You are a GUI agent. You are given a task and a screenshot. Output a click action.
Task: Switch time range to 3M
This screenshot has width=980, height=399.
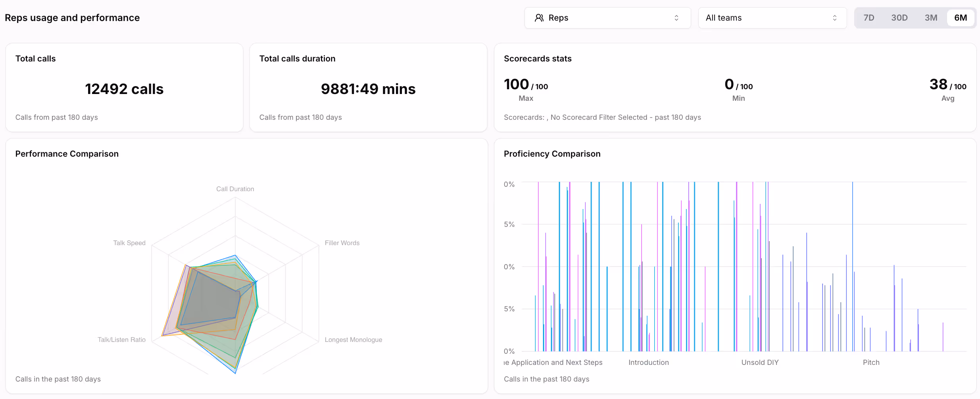[931, 18]
